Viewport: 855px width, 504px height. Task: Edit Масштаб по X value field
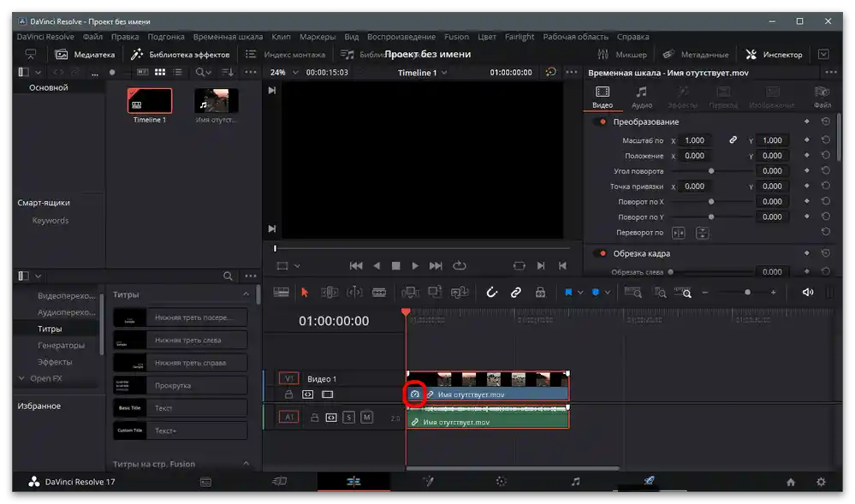pyautogui.click(x=695, y=140)
